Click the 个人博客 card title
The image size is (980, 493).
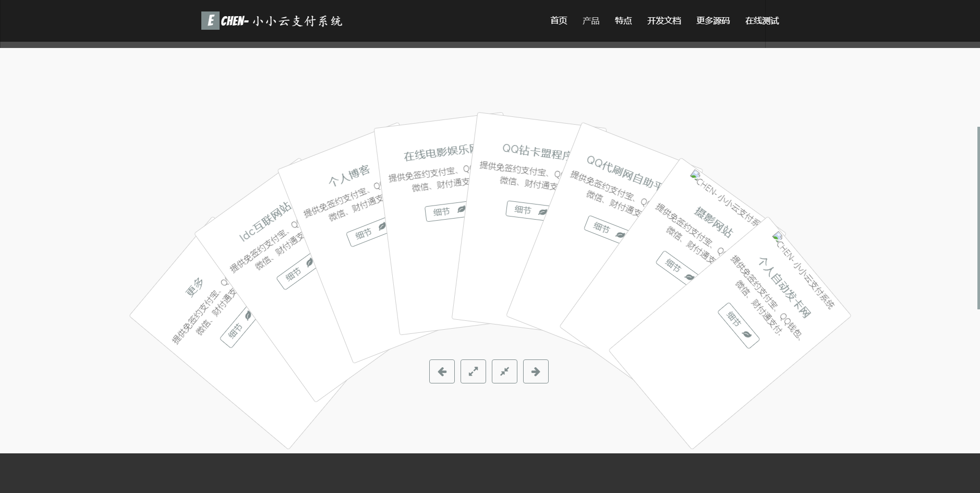pos(349,175)
